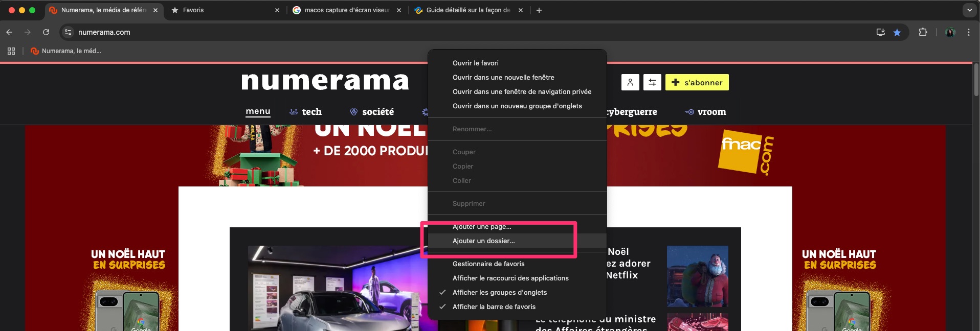Open the Numerama bookmark in bookmarks bar
This screenshot has width=980, height=331.
point(66,51)
